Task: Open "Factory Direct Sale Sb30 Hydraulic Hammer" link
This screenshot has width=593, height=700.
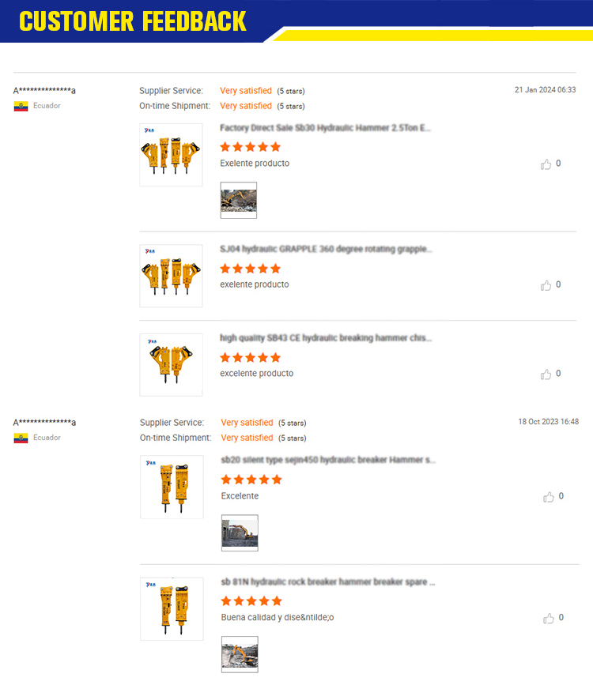Action: [x=325, y=128]
